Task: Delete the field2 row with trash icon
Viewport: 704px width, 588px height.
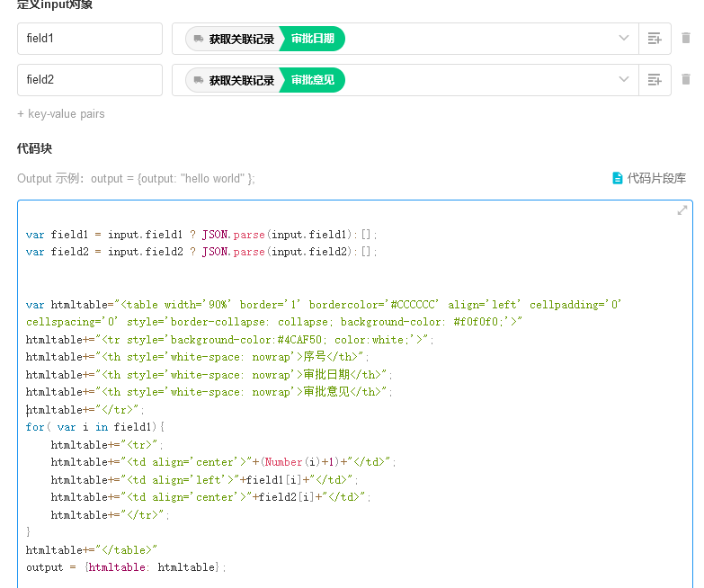Action: point(686,80)
